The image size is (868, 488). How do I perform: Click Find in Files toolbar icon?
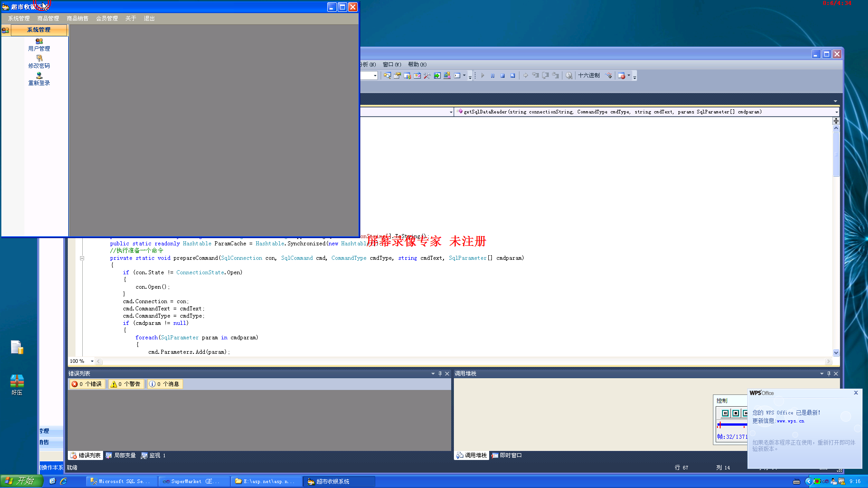(387, 75)
